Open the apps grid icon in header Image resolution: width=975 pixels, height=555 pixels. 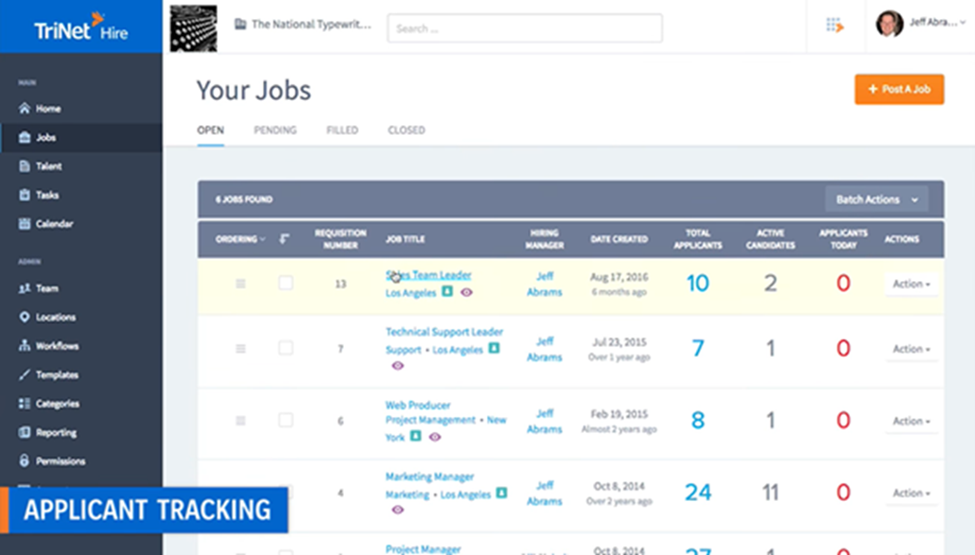pyautogui.click(x=834, y=25)
